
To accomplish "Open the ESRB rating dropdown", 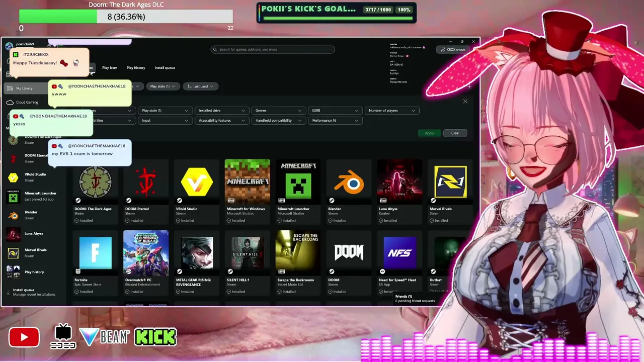I will tap(335, 111).
